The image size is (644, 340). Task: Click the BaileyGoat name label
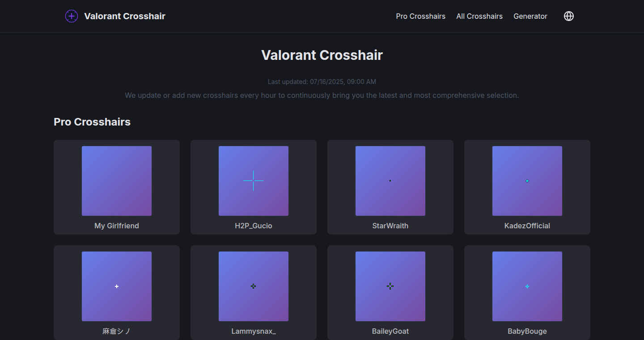click(x=390, y=331)
